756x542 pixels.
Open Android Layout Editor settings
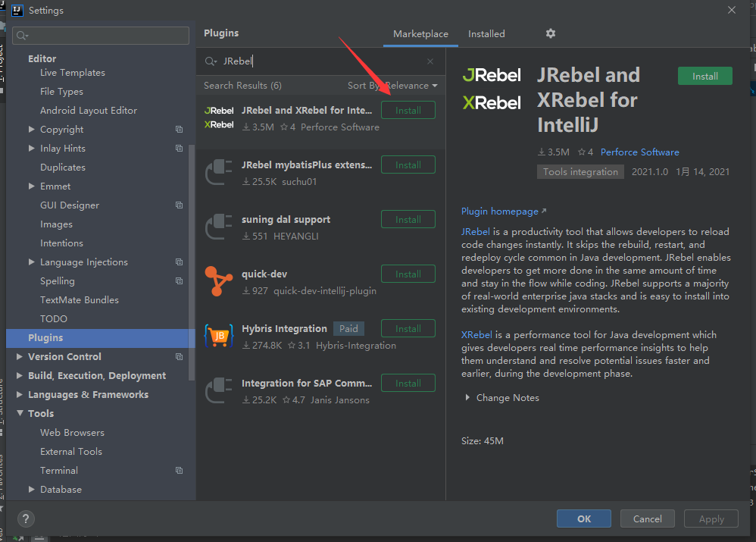pos(88,111)
